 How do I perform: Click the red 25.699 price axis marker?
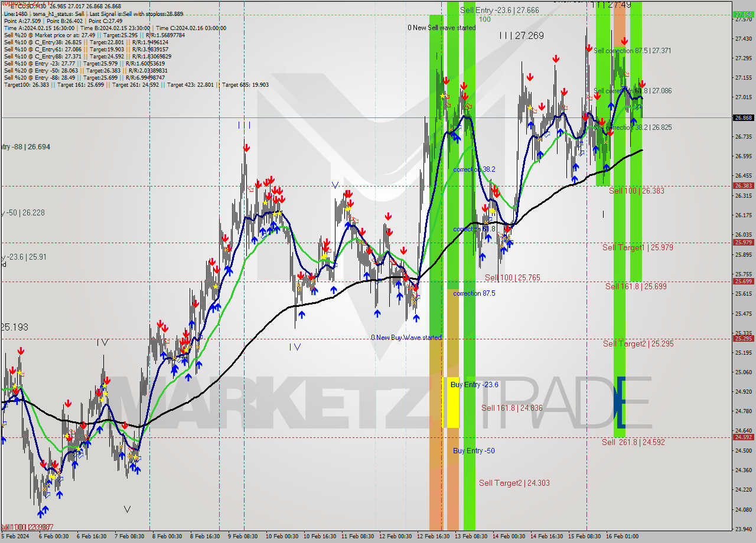743,281
